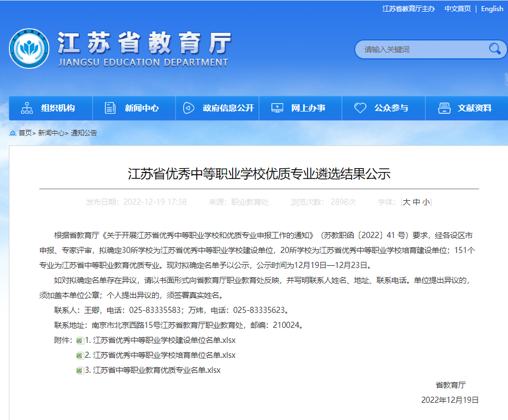Click the magnifier search icon
The height and width of the screenshot is (420, 508).
(x=495, y=49)
